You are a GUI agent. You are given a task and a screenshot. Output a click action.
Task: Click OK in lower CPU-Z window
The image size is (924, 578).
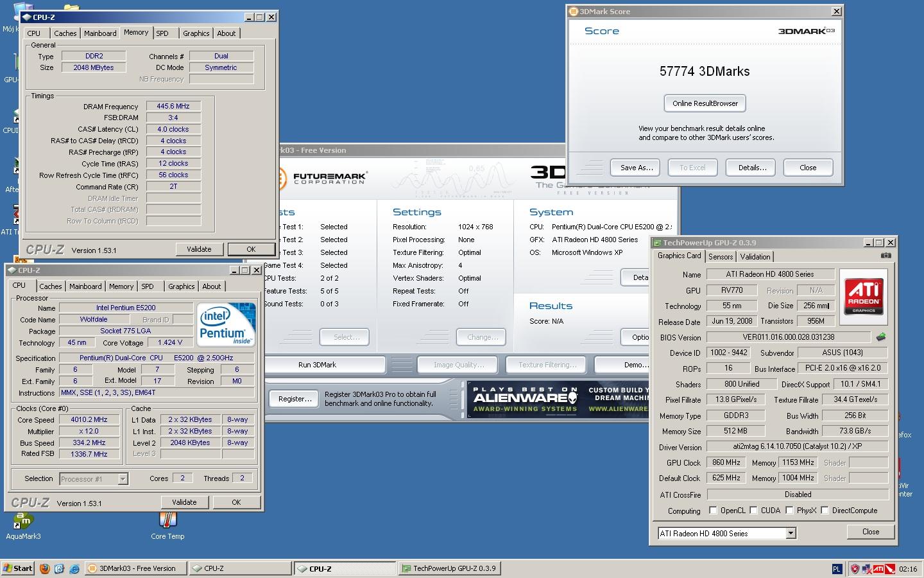pos(236,502)
